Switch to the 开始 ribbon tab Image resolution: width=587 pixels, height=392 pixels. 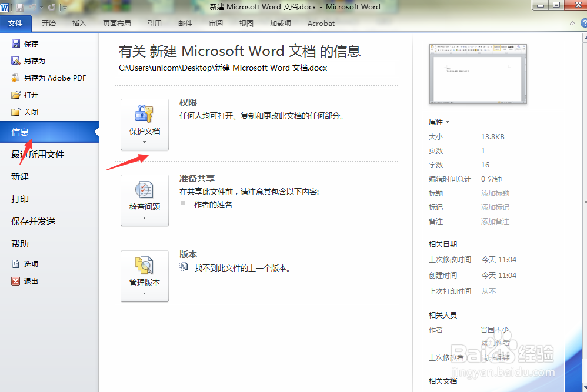[49, 24]
